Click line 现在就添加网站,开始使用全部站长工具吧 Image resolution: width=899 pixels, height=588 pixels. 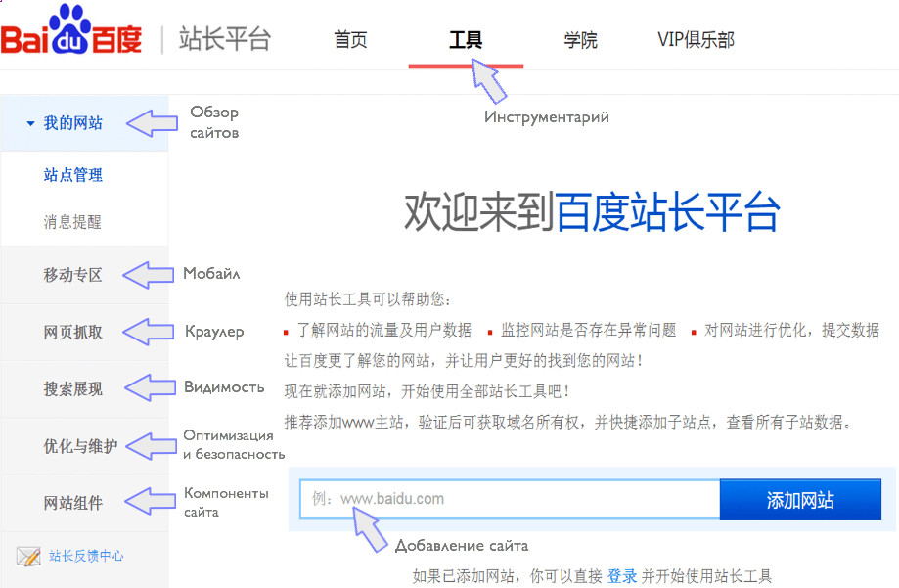427,391
